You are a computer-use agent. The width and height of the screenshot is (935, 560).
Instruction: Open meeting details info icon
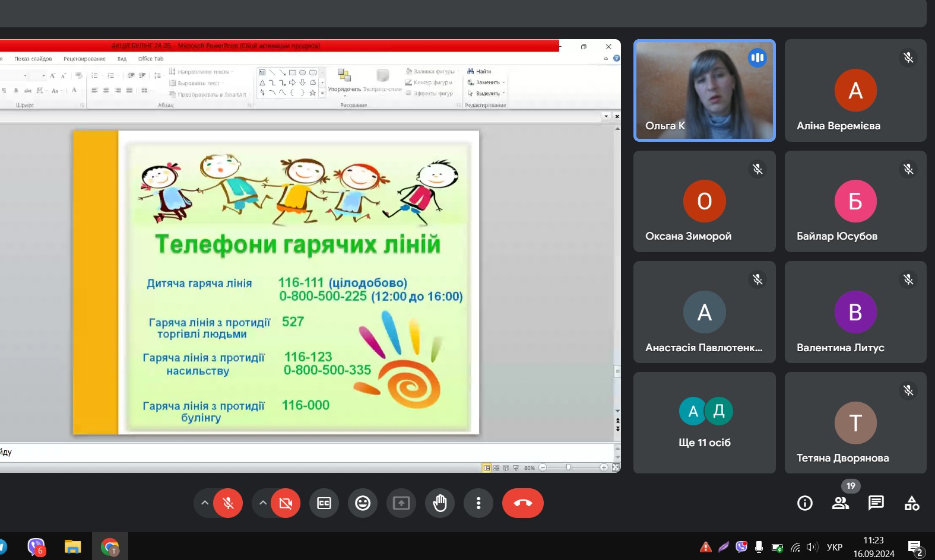coord(804,504)
